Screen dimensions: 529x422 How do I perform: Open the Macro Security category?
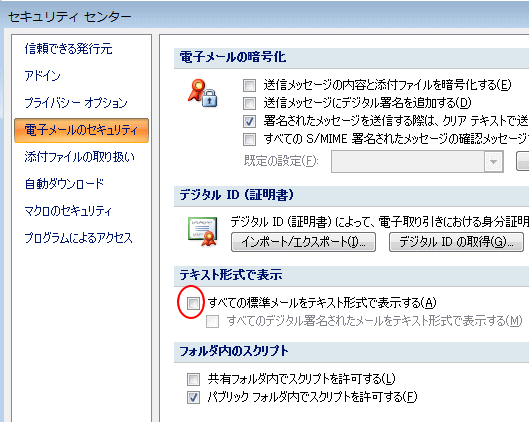pos(68,211)
